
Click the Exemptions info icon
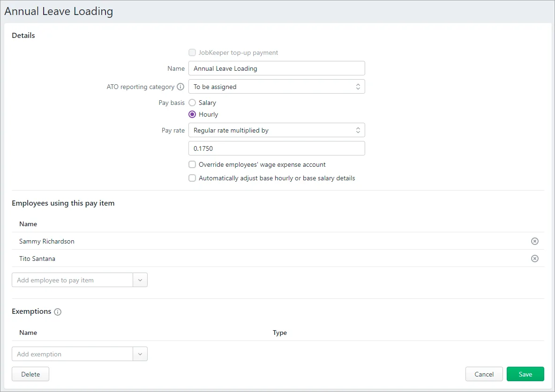pos(58,312)
